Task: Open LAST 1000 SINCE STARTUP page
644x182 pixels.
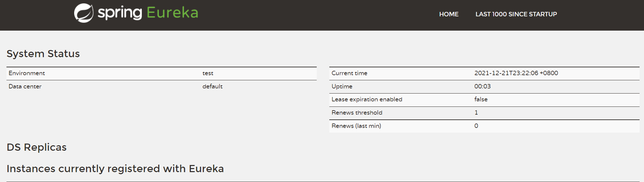Action: [x=516, y=14]
